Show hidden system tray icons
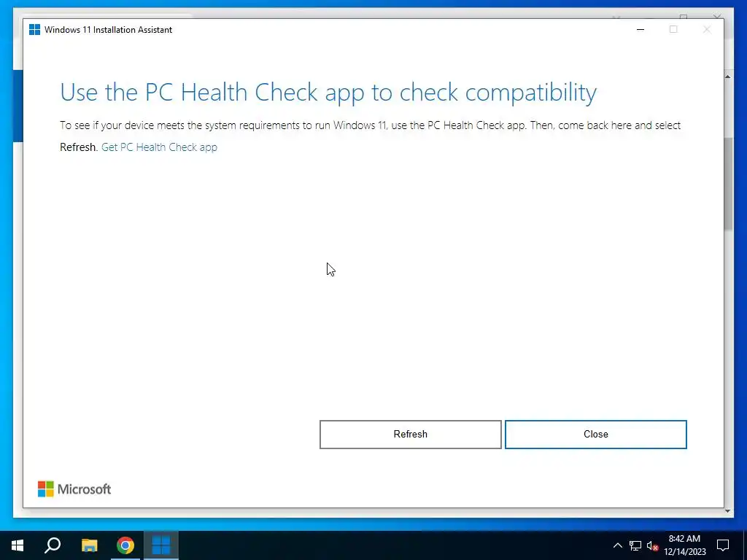Viewport: 747px width, 560px height. 617,545
